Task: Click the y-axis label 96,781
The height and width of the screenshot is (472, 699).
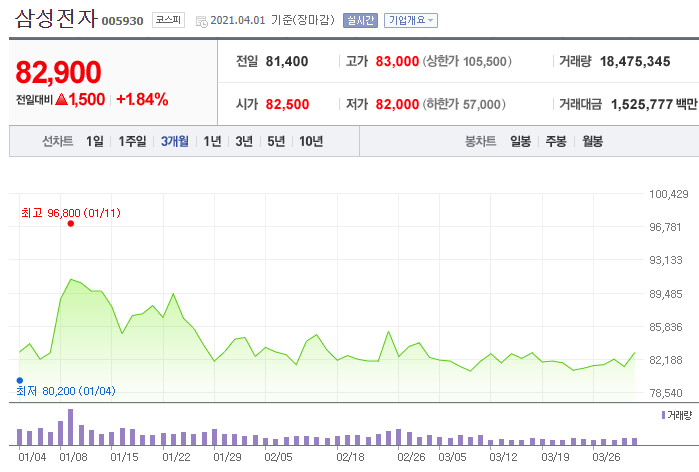Action: pyautogui.click(x=665, y=227)
